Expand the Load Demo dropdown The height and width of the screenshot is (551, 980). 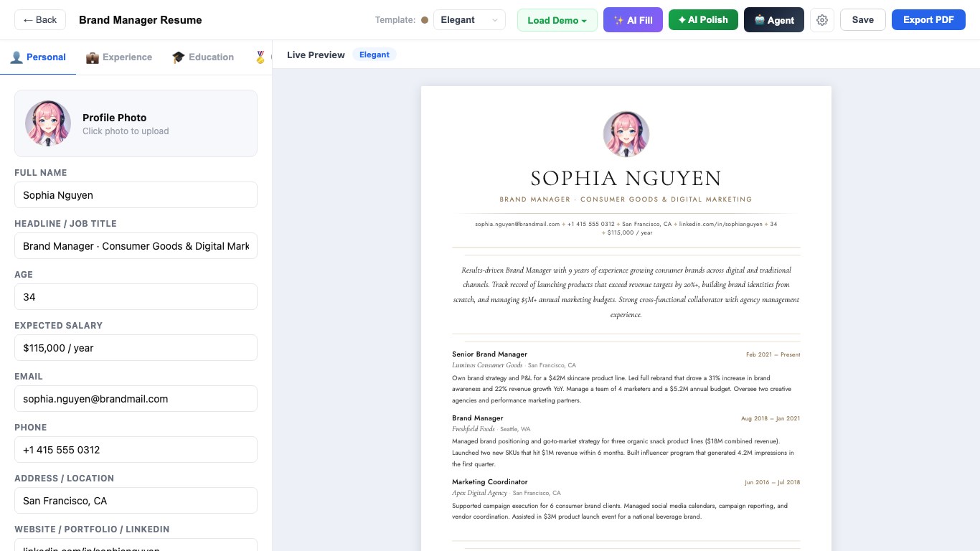point(557,20)
